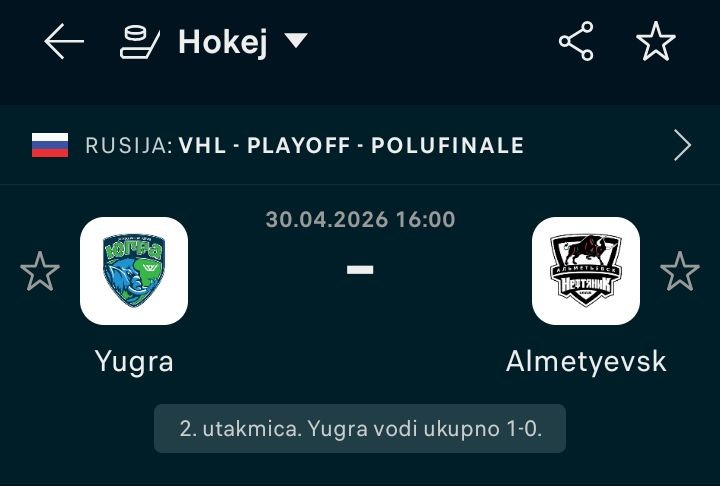720x486 pixels.
Task: Tap the series info banner Yugra vodi 1-0
Action: [360, 429]
